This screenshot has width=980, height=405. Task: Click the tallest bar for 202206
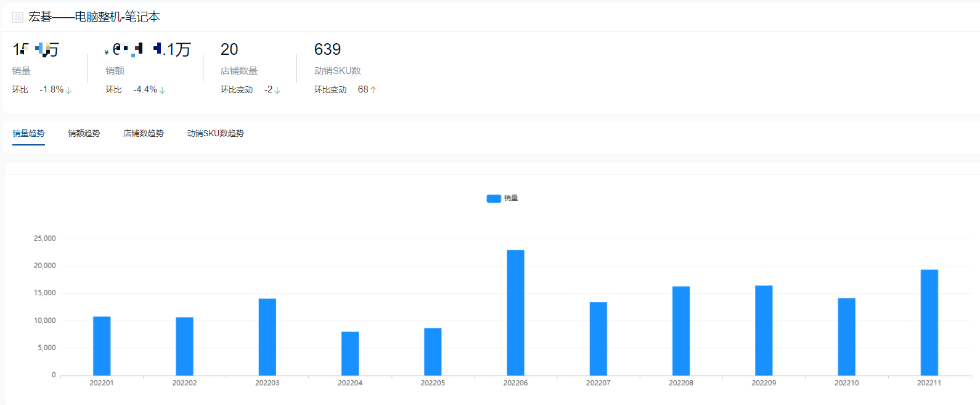click(516, 313)
